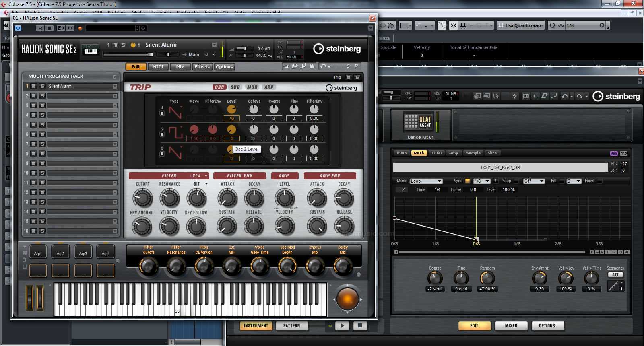Toggle the Snap checkbox in Beat Agent
The image size is (644, 346).
517,181
